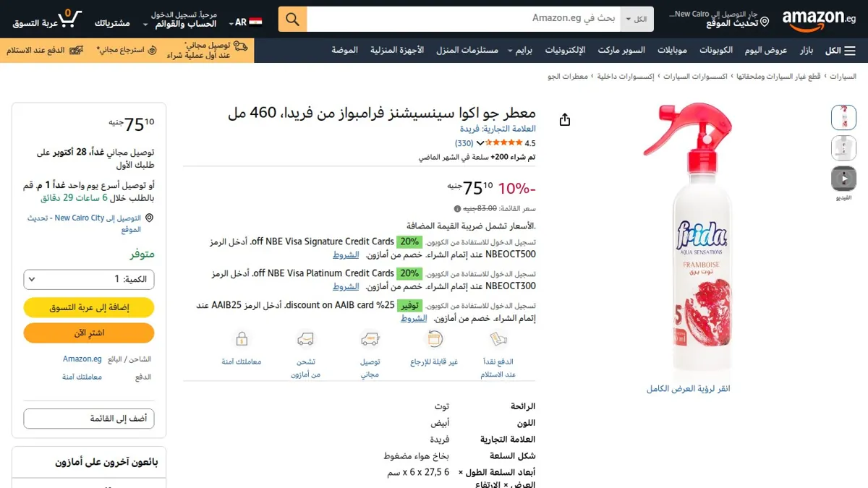This screenshot has width=868, height=488.
Task: Open the Bazaar menu item
Action: coord(807,51)
